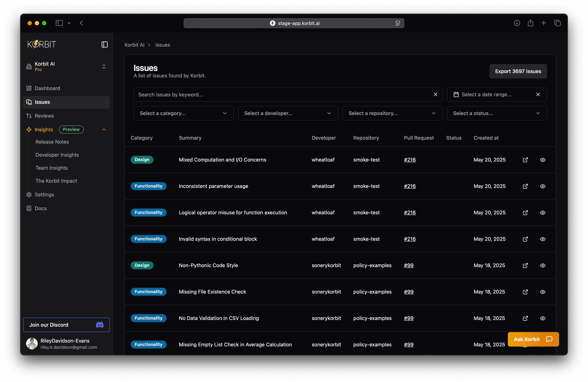
Task: Toggle eye icon for Non-Pythonic Code Style
Action: pos(543,266)
